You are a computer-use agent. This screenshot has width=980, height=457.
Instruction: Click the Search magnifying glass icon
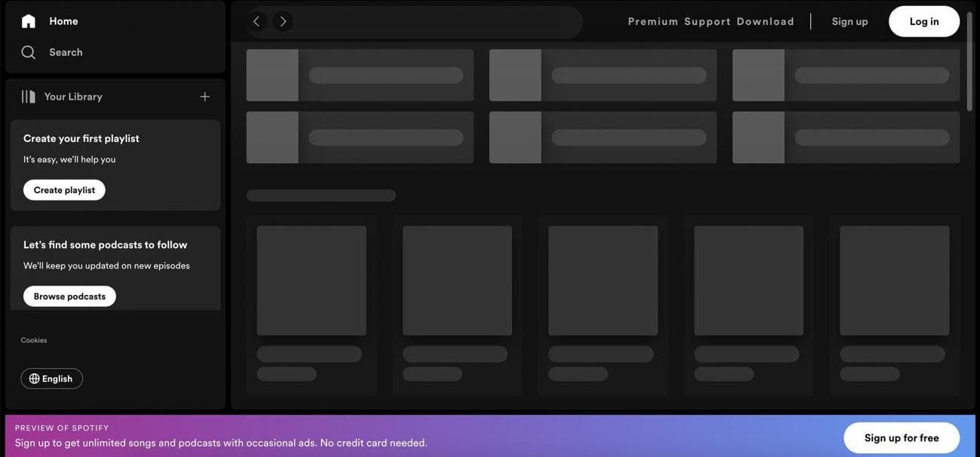click(29, 52)
